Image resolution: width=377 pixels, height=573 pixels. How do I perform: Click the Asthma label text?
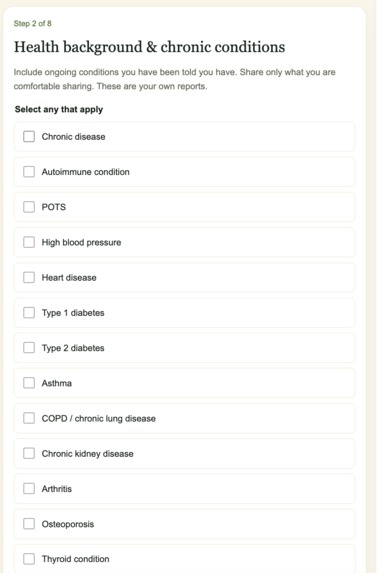click(57, 383)
